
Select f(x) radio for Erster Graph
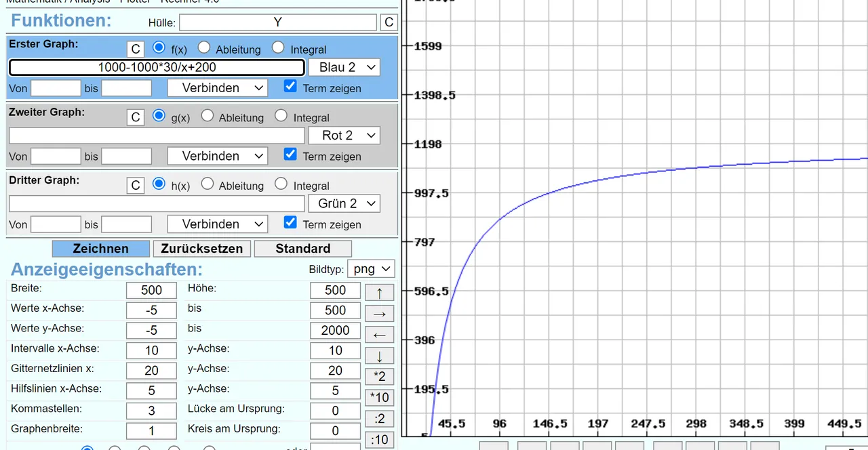(159, 47)
